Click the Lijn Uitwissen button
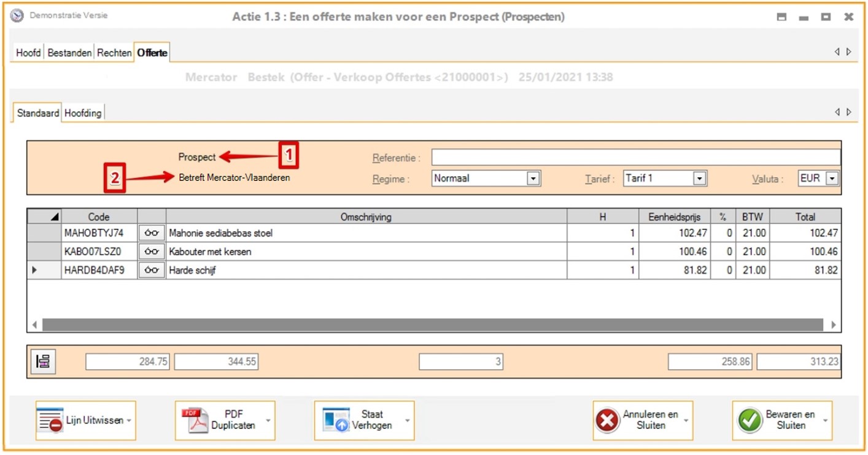868x455 pixels. [x=81, y=421]
